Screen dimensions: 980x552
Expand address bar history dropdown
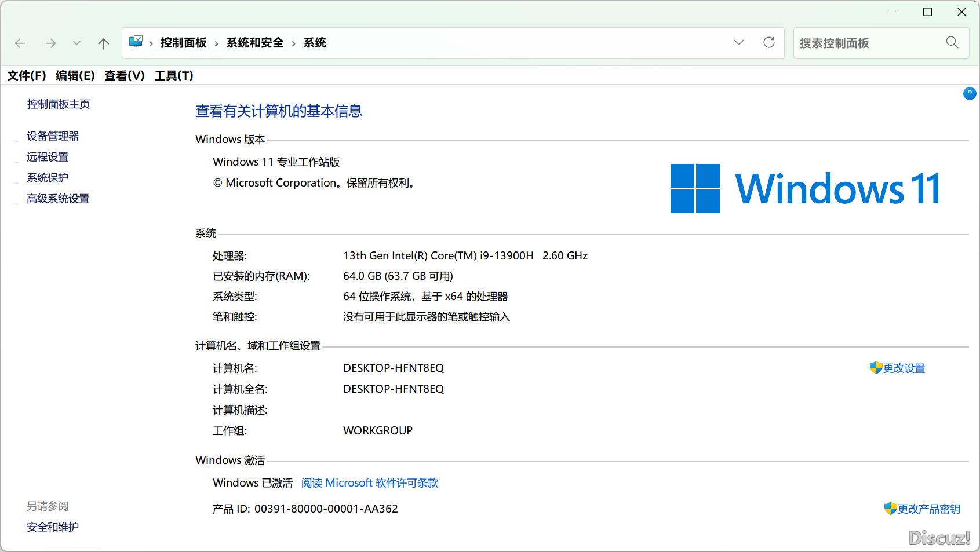(x=739, y=43)
